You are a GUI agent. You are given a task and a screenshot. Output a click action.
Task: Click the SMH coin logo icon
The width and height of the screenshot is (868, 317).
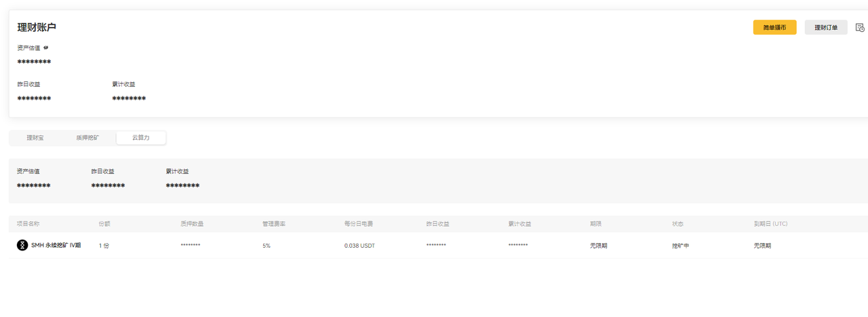[x=22, y=245]
